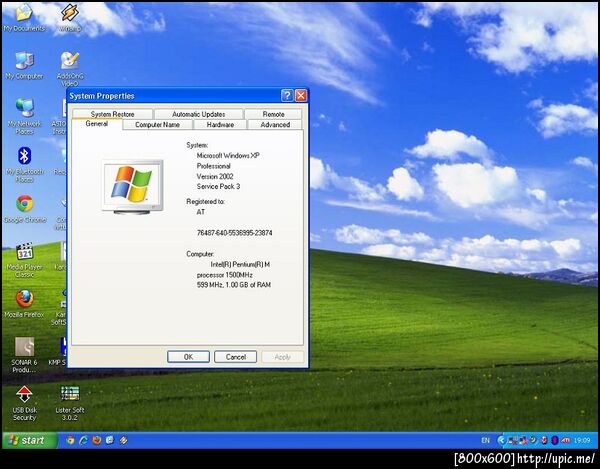
Task: Click the System Properties help question button
Action: click(x=287, y=96)
